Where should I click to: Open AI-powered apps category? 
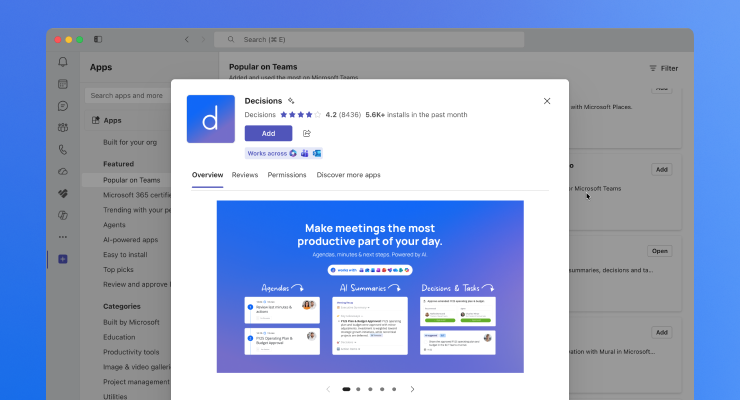pyautogui.click(x=131, y=240)
